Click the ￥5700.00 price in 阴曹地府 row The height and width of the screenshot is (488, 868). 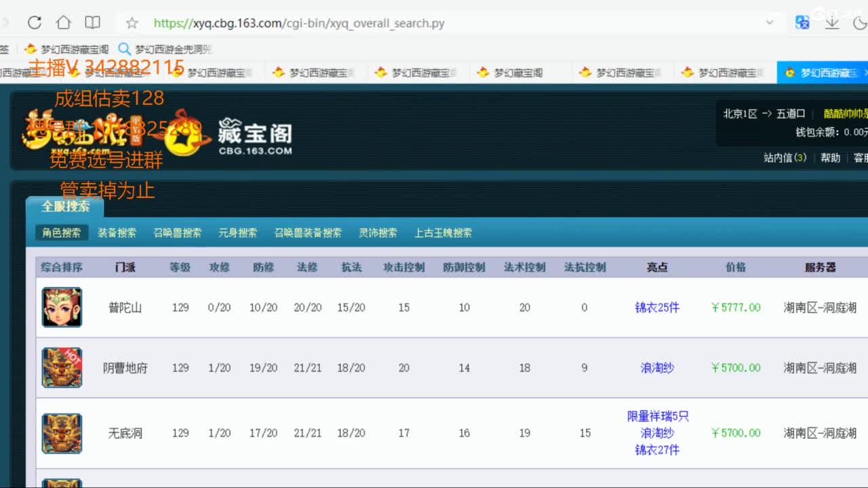point(736,367)
